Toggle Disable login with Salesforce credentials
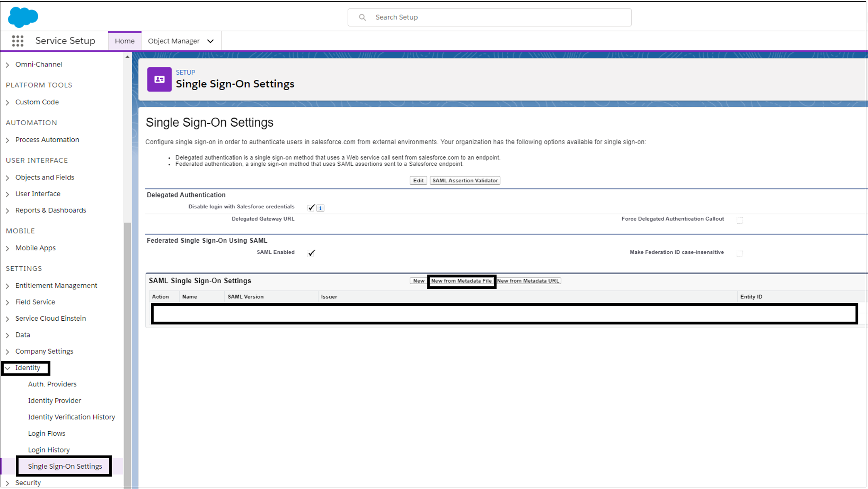Image resolution: width=868 pixels, height=489 pixels. pyautogui.click(x=311, y=207)
